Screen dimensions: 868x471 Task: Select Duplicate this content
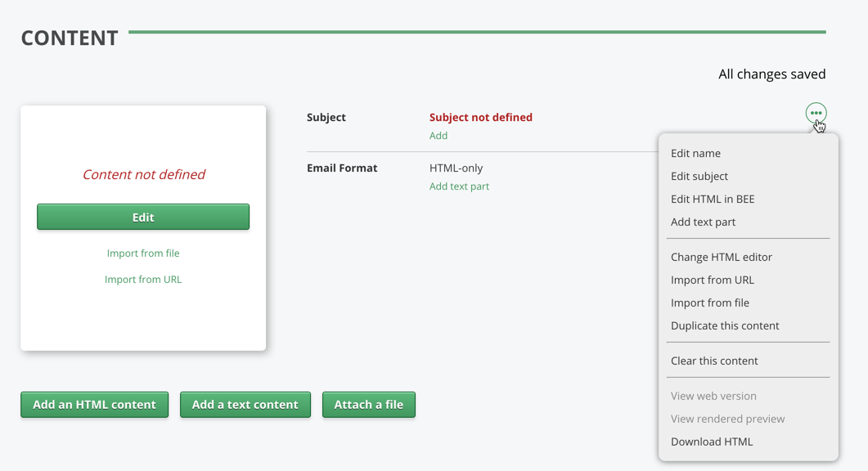[x=725, y=325]
